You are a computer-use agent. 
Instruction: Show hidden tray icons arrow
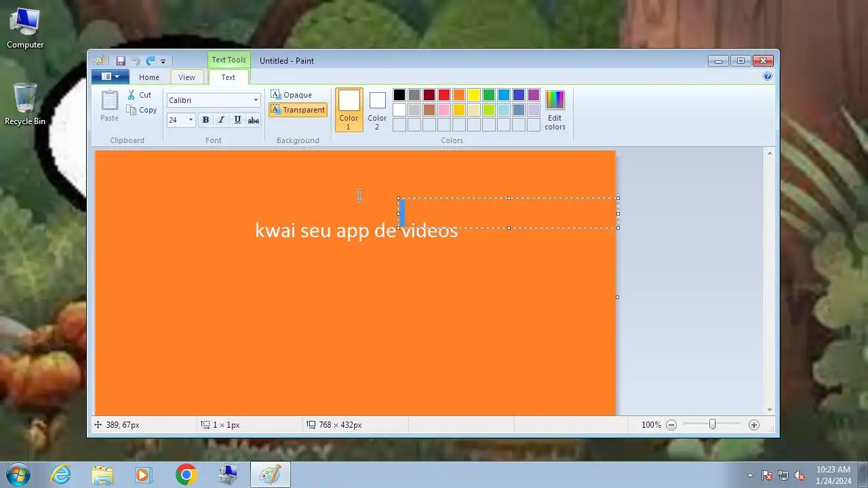[750, 475]
